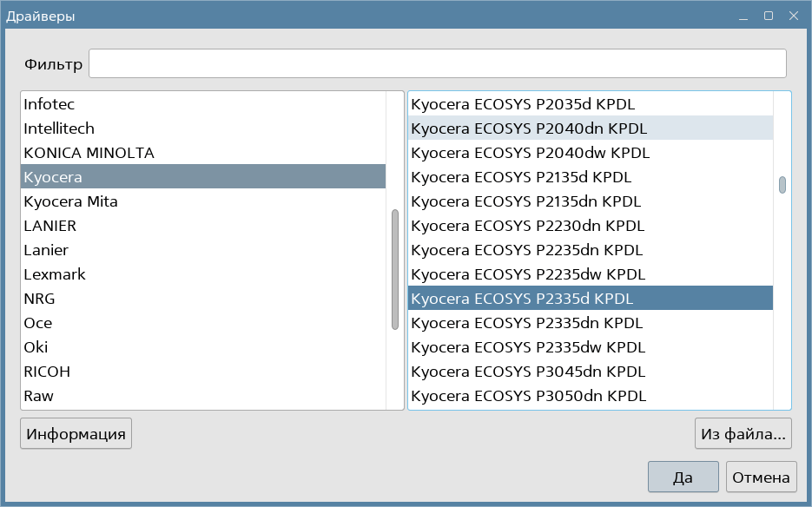Click the Из файла... button

[744, 434]
